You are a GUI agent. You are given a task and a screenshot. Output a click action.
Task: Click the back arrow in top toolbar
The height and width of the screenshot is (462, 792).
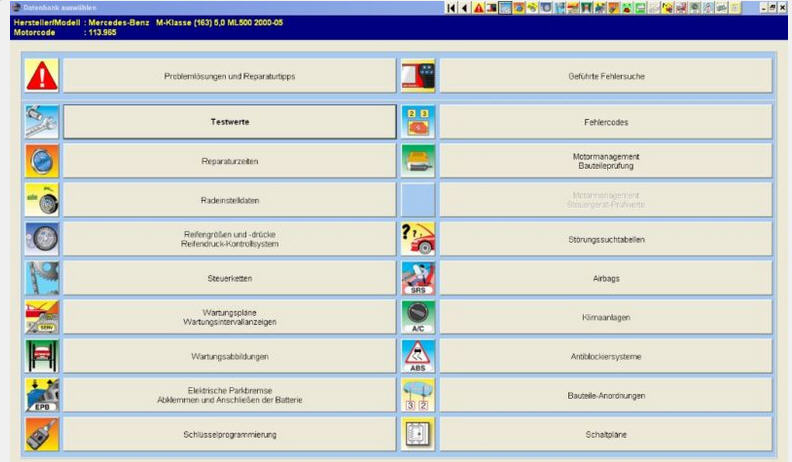(x=466, y=8)
